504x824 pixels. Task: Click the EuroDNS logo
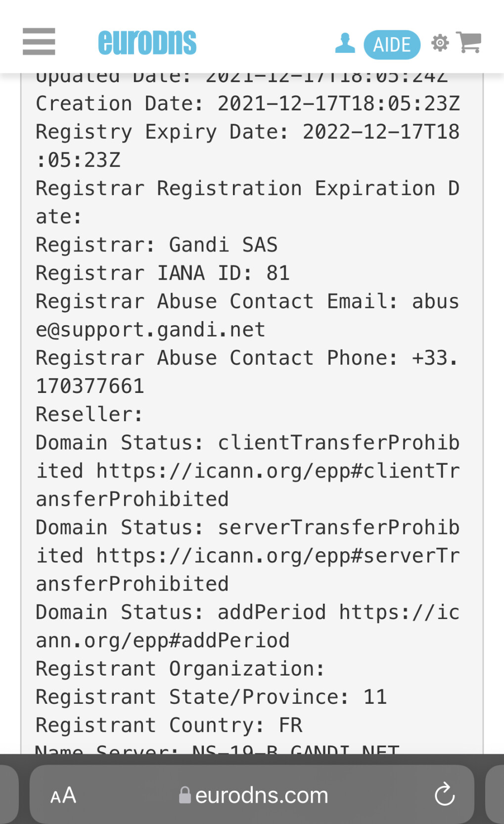[147, 43]
